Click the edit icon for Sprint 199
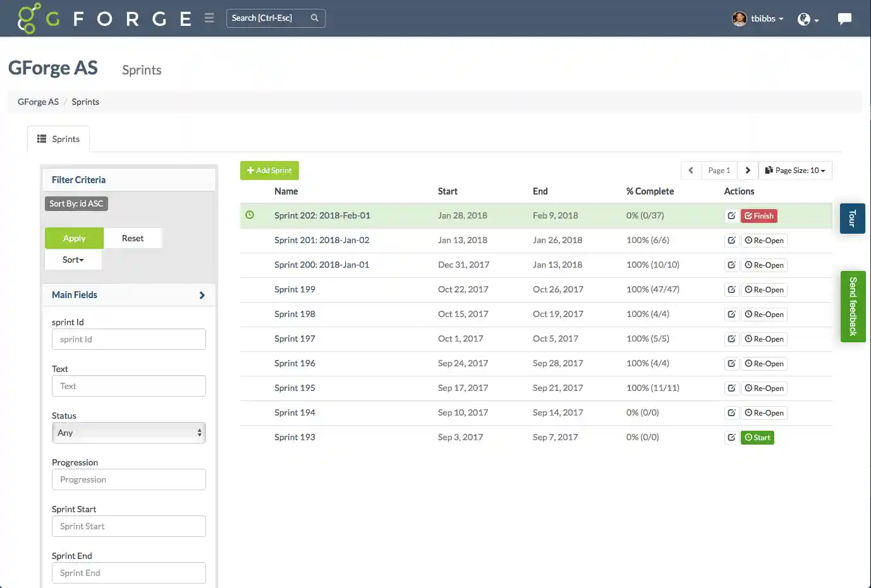871x588 pixels. pos(732,289)
